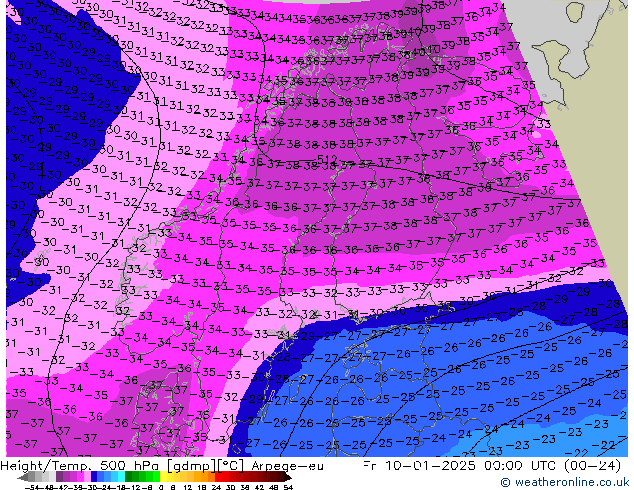Click the date 'Fr 10-01-2025 00:00 UTC (00-24)'
634x490 pixels.
[x=492, y=466]
